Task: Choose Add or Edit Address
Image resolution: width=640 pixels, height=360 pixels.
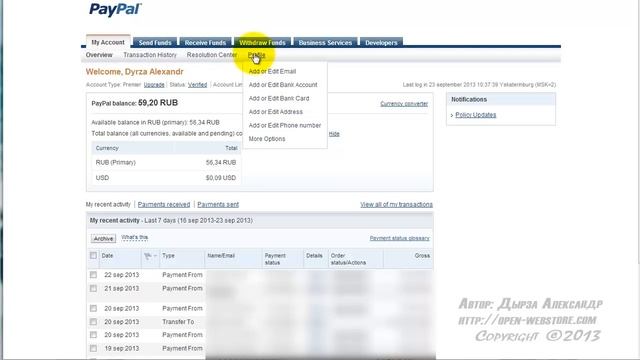Action: [x=276, y=112]
